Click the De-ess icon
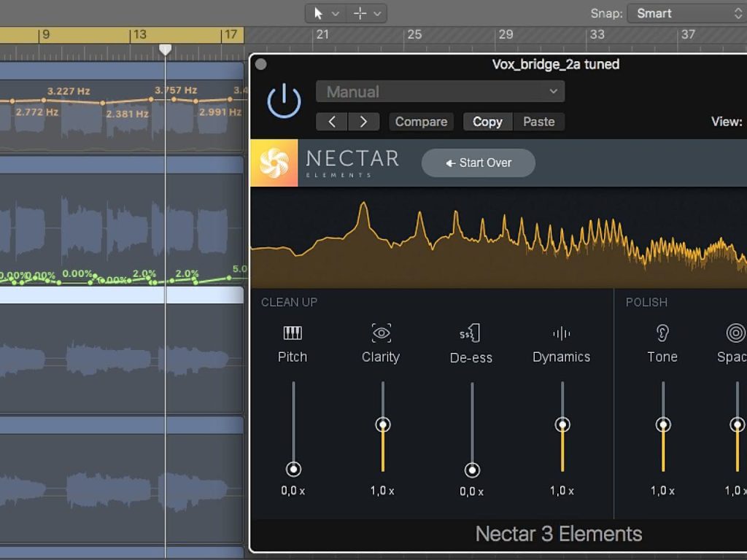The height and width of the screenshot is (560, 747). point(471,332)
